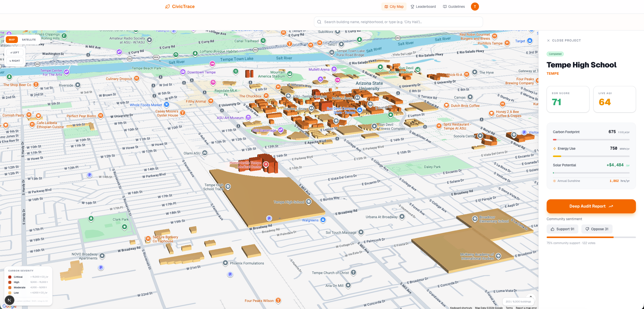Focus the building search field

[398, 22]
